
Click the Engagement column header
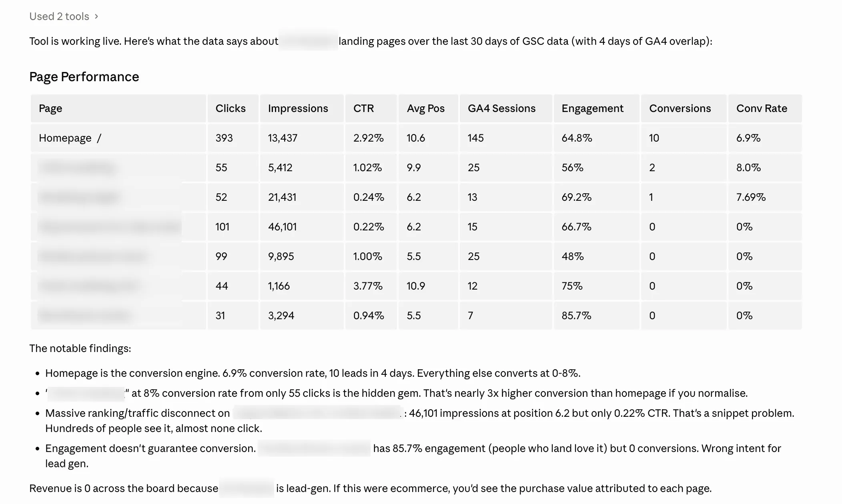pos(592,108)
